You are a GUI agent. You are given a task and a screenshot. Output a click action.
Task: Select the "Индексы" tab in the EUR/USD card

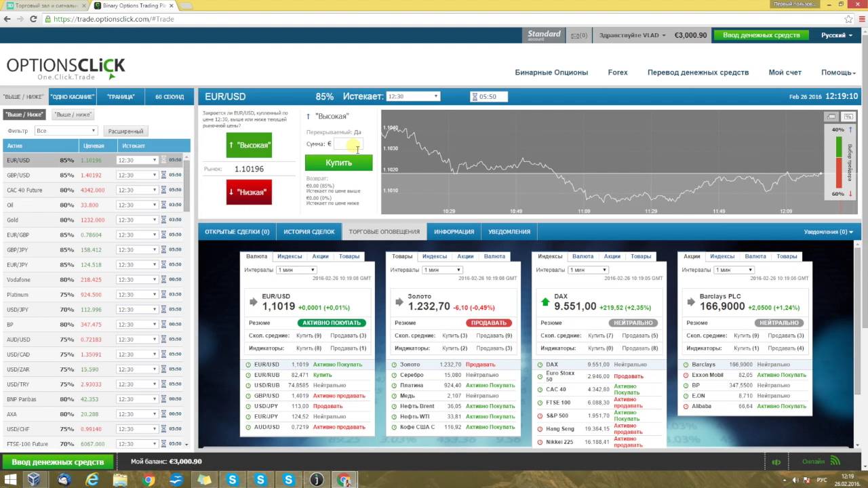290,256
